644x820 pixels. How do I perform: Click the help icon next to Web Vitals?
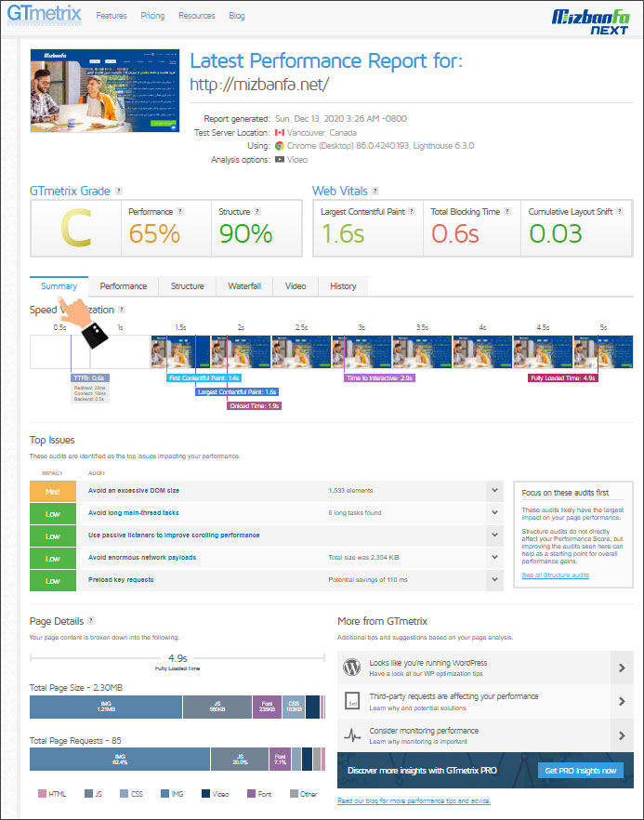point(375,192)
